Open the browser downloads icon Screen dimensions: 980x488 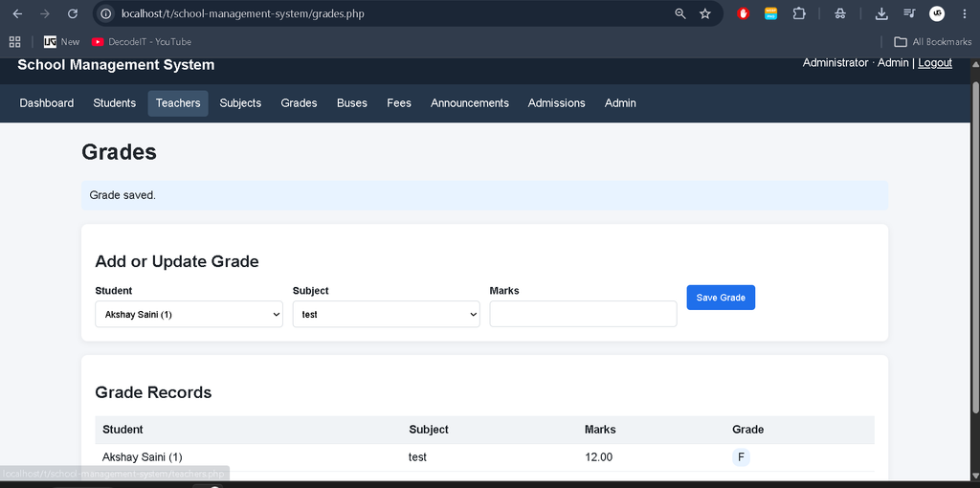881,13
